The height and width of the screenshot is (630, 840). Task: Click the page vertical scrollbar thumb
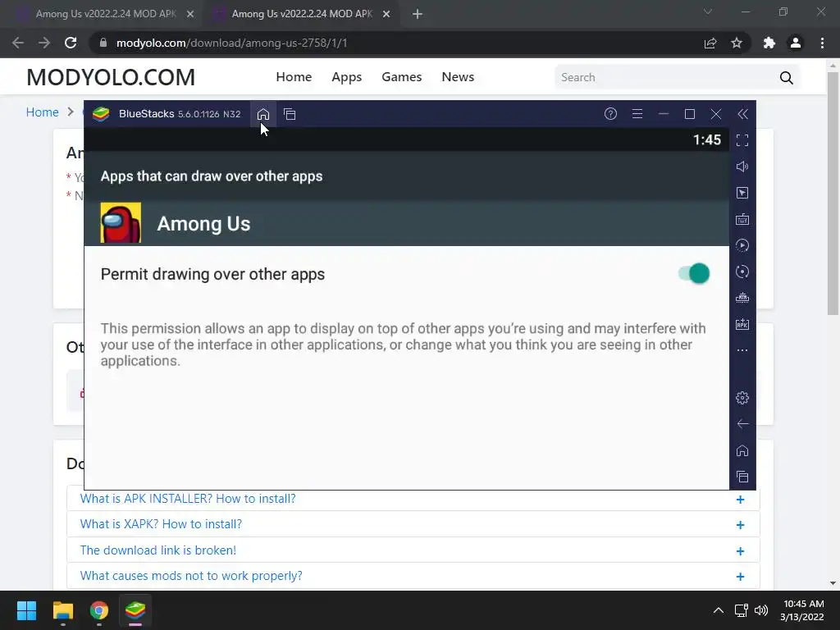click(x=833, y=193)
